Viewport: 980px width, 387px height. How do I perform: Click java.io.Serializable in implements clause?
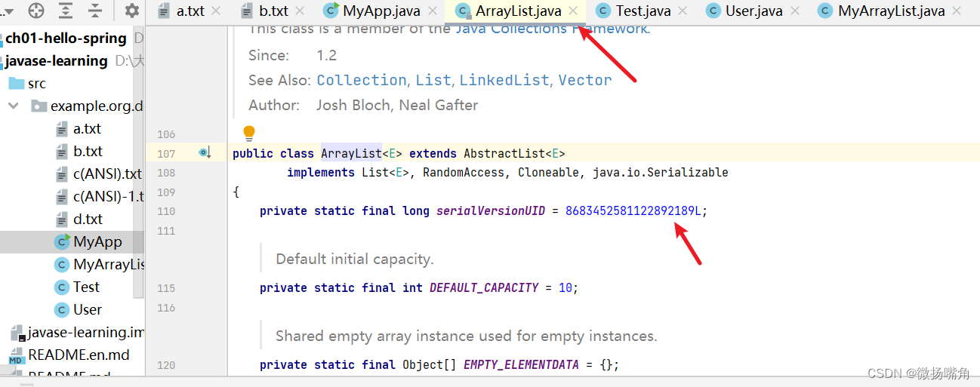(x=661, y=172)
